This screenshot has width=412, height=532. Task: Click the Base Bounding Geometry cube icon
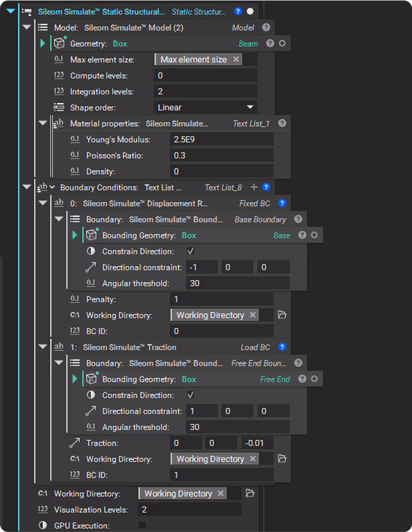point(92,234)
